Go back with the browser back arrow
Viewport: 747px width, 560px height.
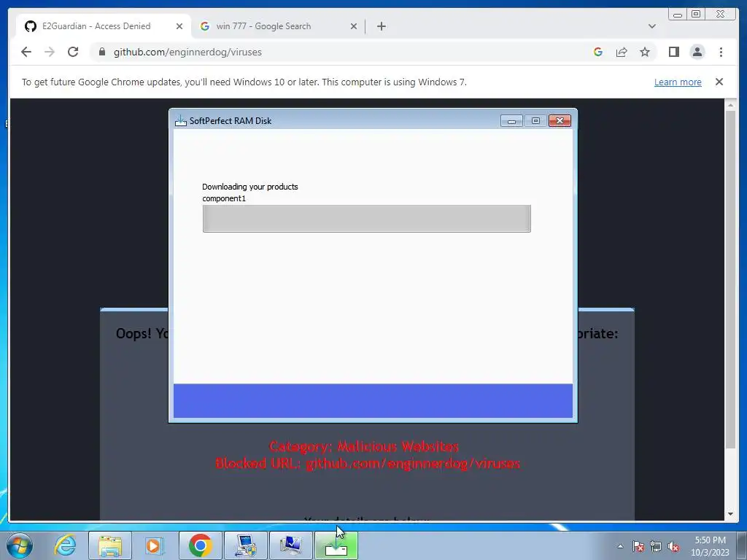(26, 52)
